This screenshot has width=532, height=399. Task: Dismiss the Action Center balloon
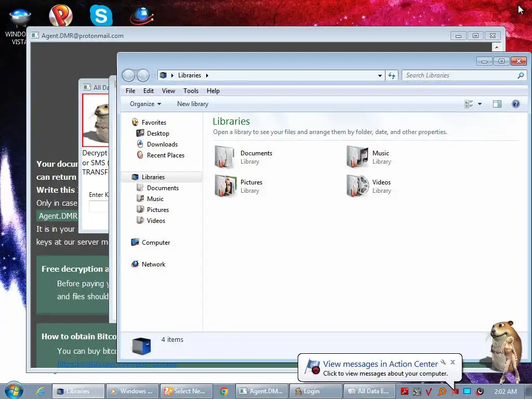click(x=453, y=362)
